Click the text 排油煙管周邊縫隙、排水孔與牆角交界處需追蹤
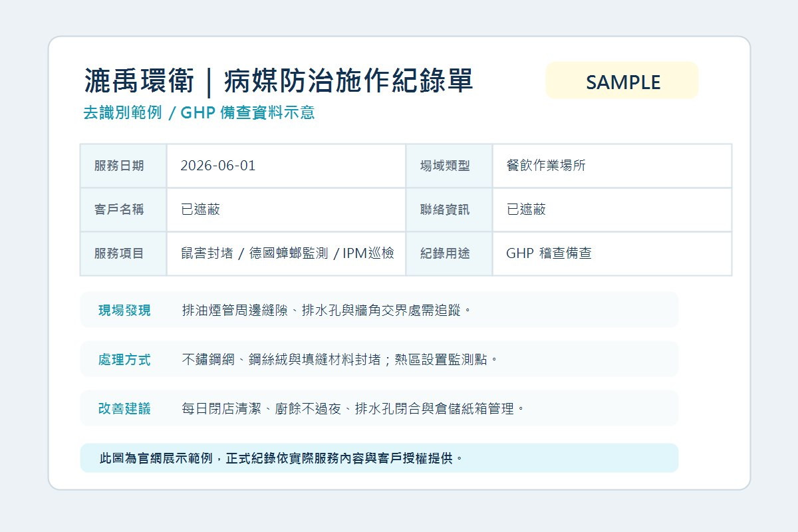The height and width of the screenshot is (532, 798). tap(327, 310)
